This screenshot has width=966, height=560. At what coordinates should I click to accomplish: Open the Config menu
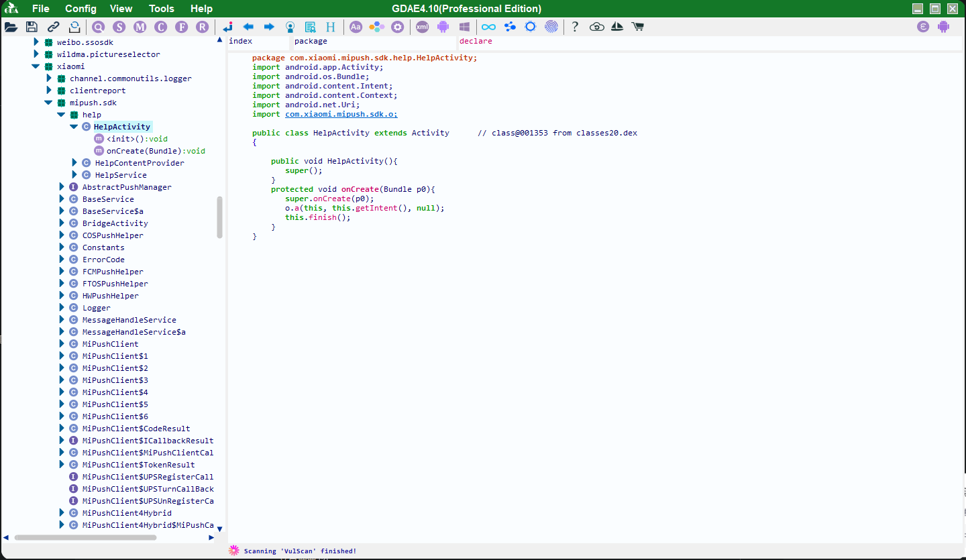click(x=80, y=8)
